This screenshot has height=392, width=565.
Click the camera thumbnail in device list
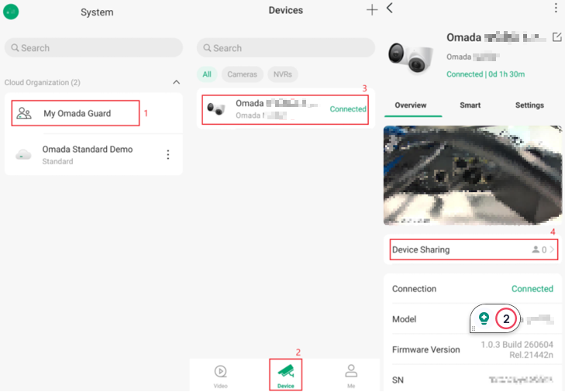click(216, 108)
